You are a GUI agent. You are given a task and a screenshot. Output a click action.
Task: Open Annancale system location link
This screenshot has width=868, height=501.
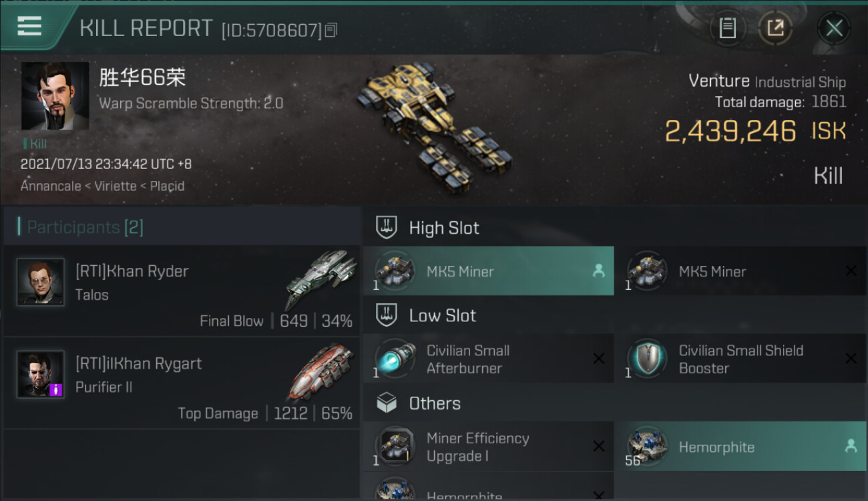51,186
